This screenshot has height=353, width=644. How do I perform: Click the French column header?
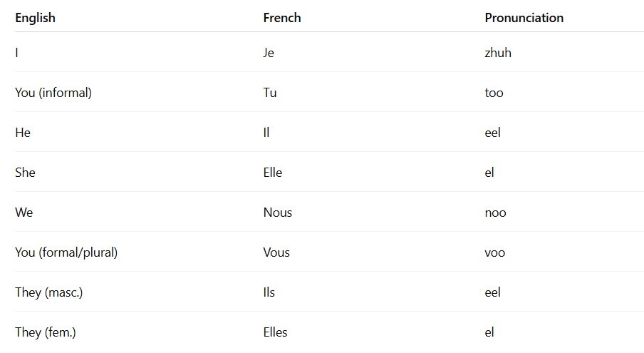pos(282,18)
